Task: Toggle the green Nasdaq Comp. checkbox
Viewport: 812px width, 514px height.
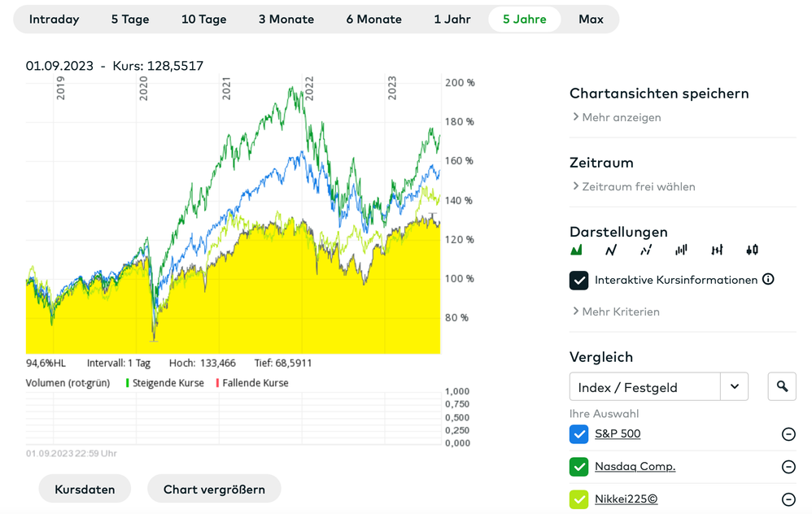Action: (579, 467)
